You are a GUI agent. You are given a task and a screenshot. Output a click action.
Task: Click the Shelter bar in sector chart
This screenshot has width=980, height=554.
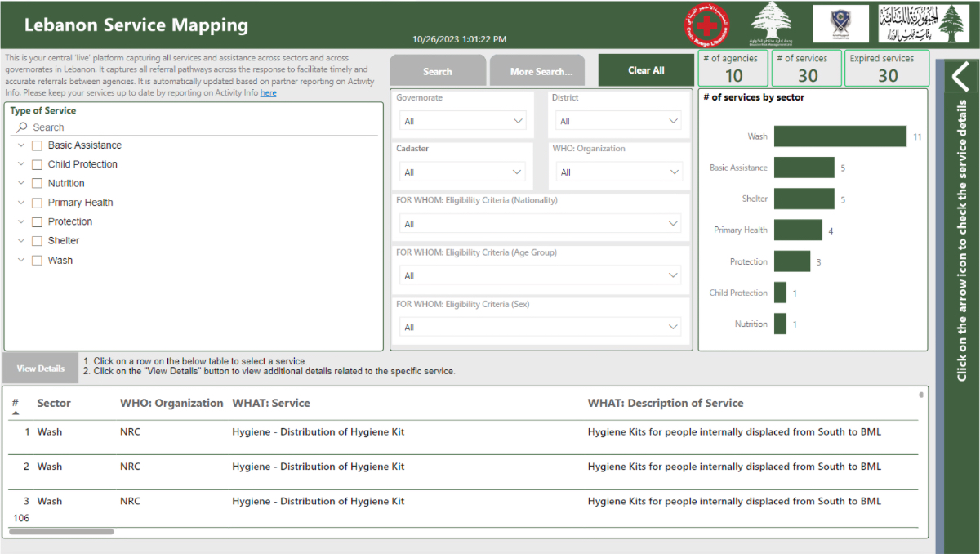click(x=804, y=199)
